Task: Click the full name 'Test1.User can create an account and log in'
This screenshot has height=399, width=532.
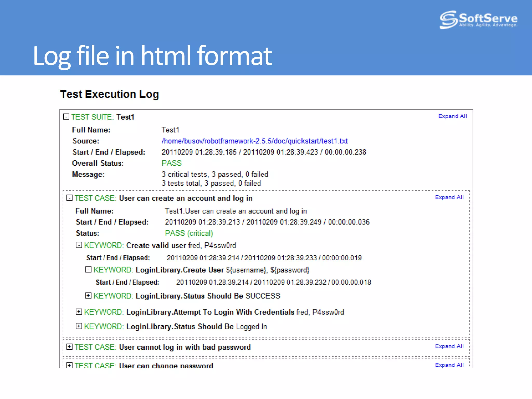Action: pyautogui.click(x=236, y=211)
